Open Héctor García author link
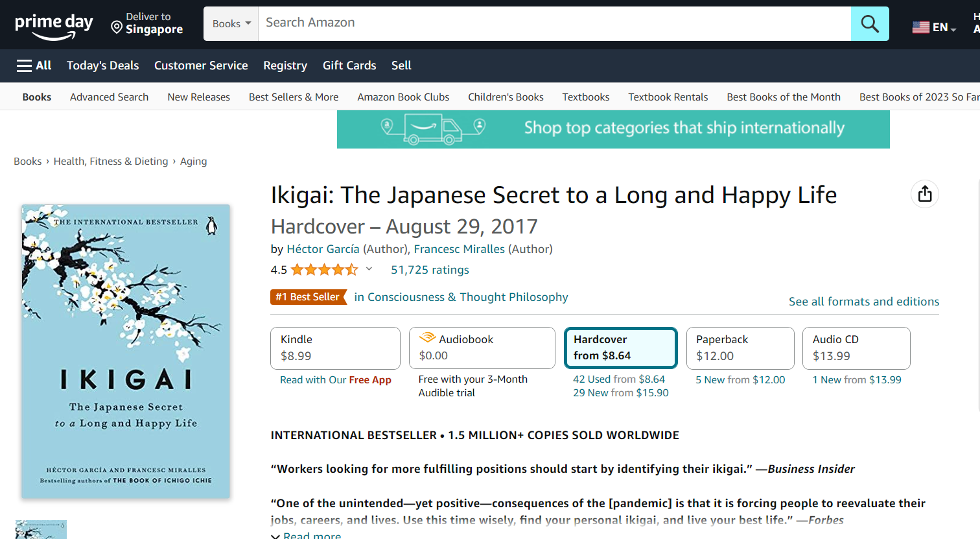The image size is (980, 539). 323,249
